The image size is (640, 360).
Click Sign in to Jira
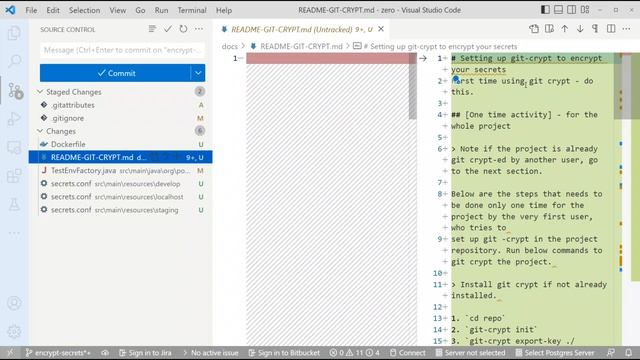tap(146, 353)
